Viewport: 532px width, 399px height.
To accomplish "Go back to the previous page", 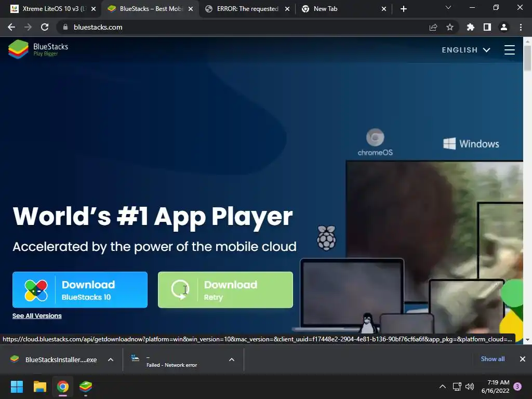I will click(x=11, y=27).
